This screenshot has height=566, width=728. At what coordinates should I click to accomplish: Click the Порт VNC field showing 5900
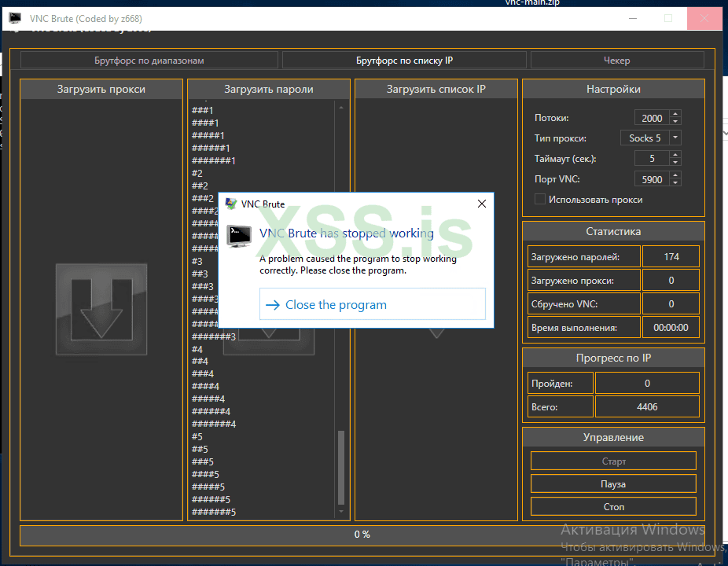click(652, 180)
